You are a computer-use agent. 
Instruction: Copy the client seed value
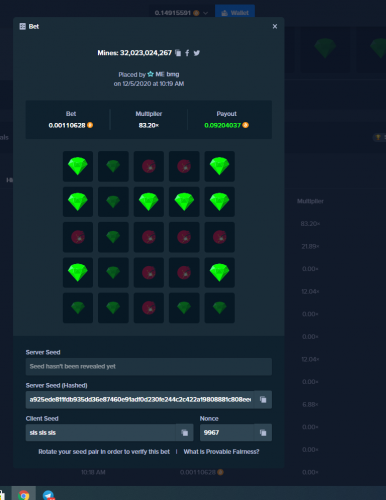(x=184, y=433)
